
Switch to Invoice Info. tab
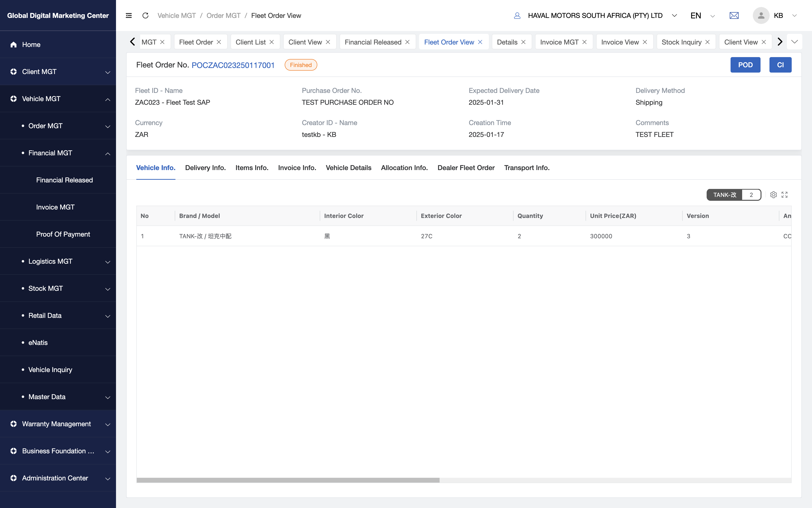pos(297,168)
